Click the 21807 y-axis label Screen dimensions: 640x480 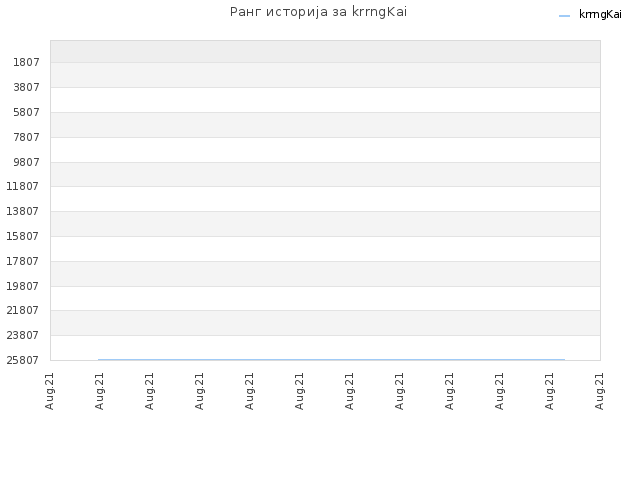23,310
